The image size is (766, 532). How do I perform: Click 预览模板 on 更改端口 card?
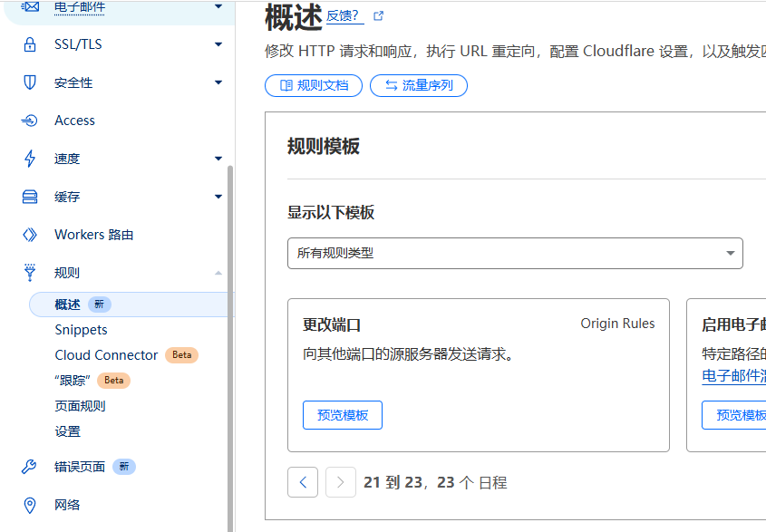tap(343, 415)
